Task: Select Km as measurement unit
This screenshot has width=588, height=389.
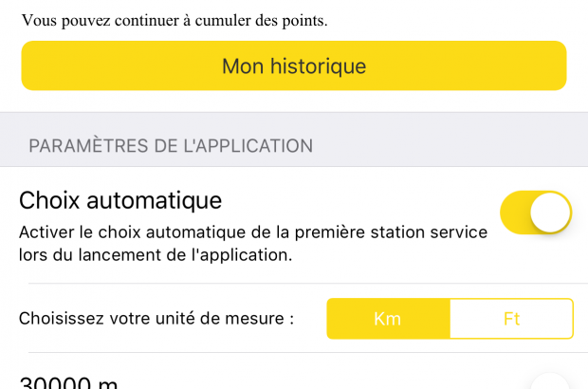Action: 387,319
